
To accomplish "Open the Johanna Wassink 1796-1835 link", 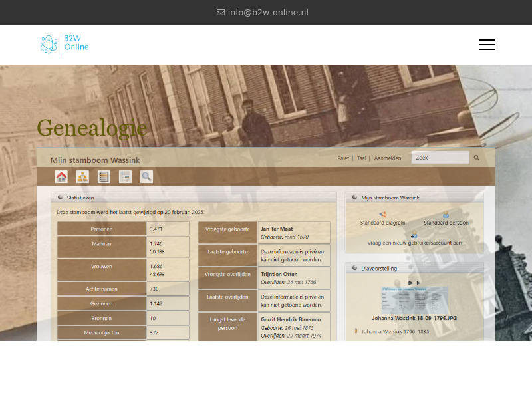I will tap(396, 331).
